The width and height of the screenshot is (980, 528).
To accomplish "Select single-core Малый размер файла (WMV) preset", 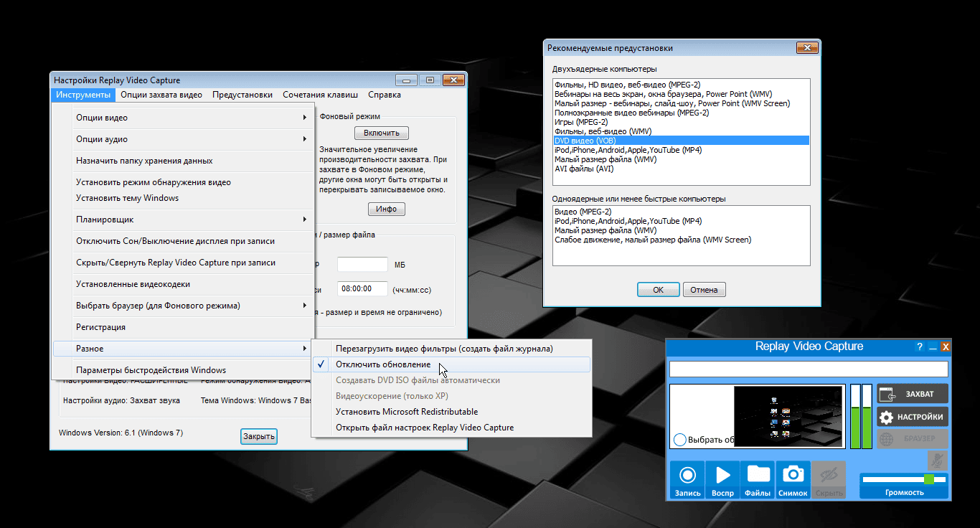I will pos(682,230).
